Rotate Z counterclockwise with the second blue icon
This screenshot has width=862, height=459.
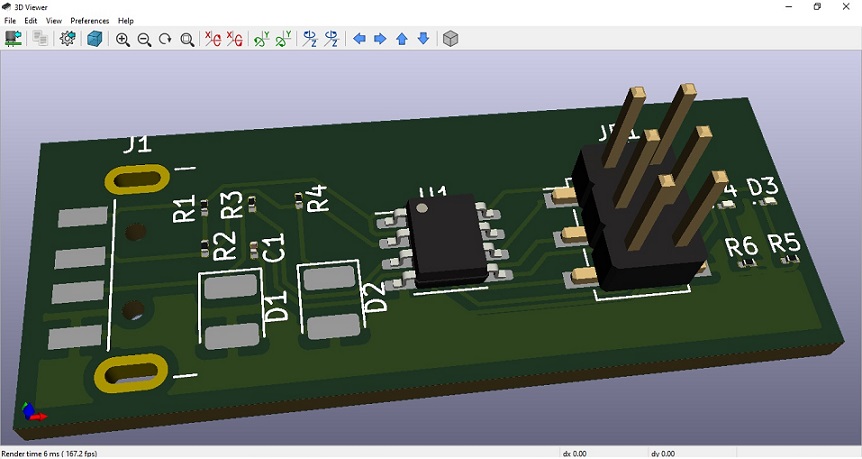331,38
